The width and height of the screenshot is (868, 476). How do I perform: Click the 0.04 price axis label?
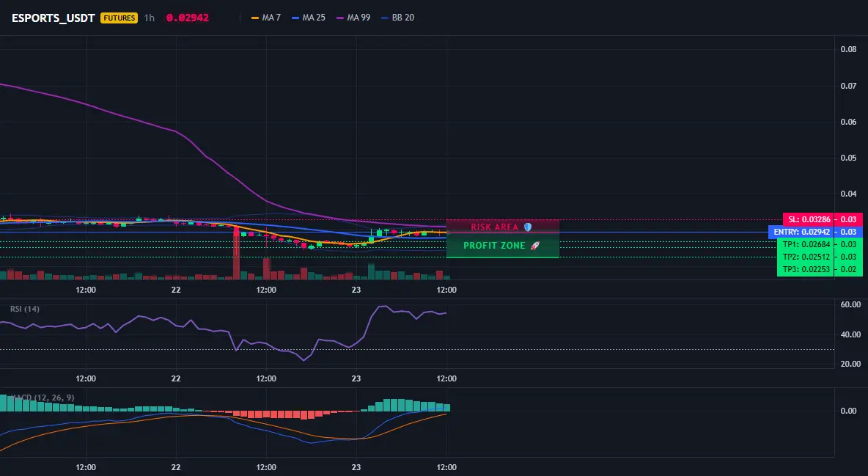(x=848, y=194)
